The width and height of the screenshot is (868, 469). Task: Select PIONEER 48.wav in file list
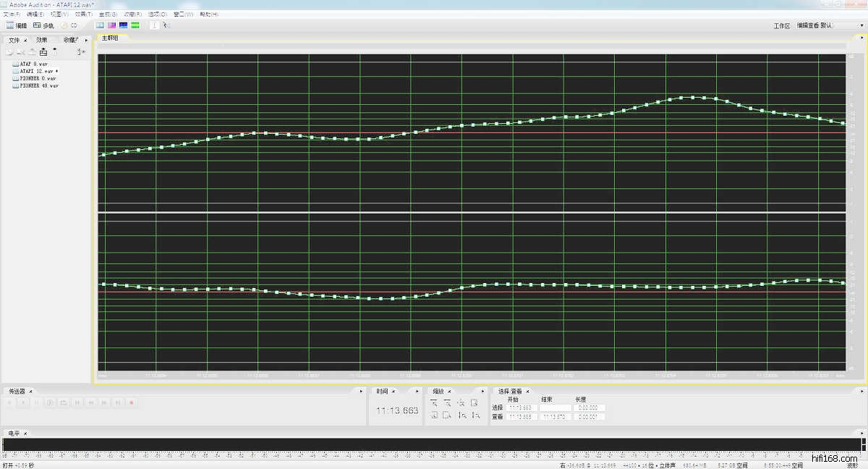point(39,85)
